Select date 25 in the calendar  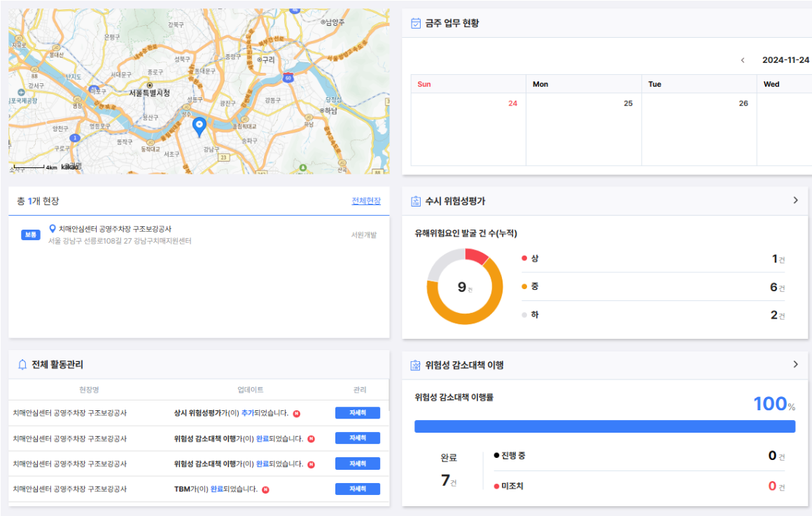628,104
